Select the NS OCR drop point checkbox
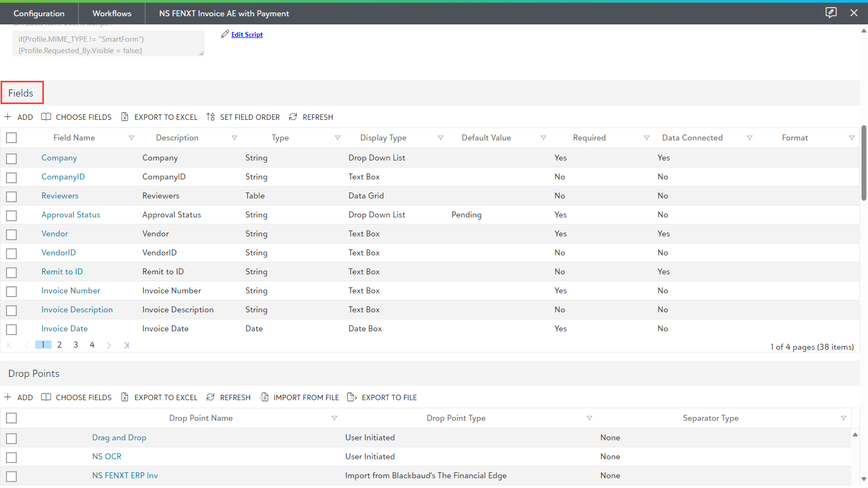Image resolution: width=868 pixels, height=488 pixels. pyautogui.click(x=11, y=457)
